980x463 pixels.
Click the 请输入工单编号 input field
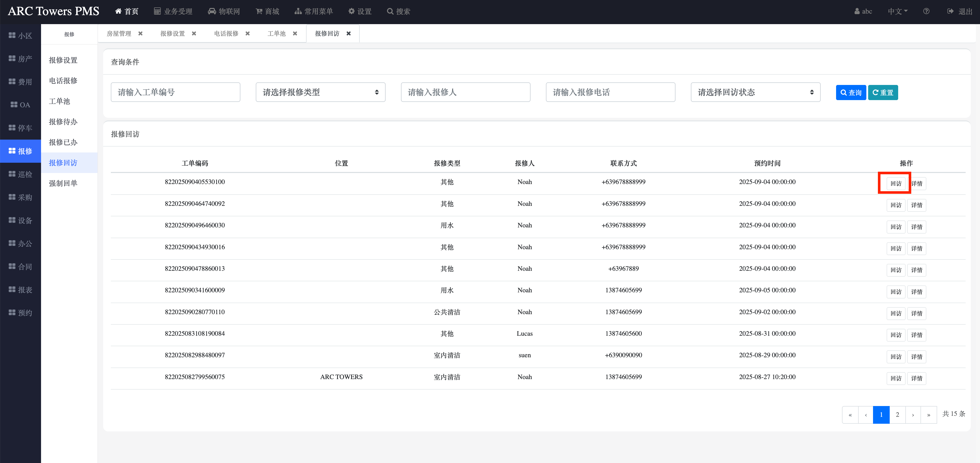(x=175, y=92)
